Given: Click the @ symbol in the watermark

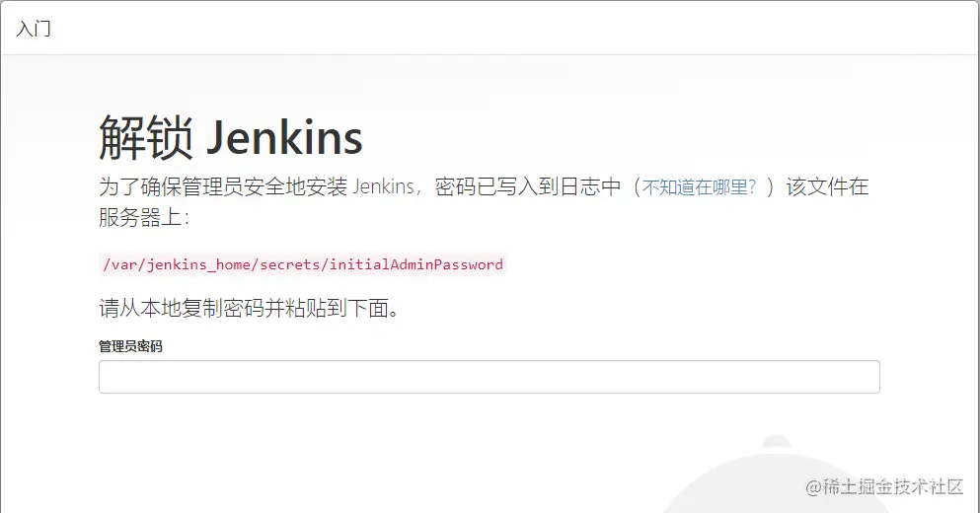Looking at the screenshot, I should pyautogui.click(x=813, y=486).
